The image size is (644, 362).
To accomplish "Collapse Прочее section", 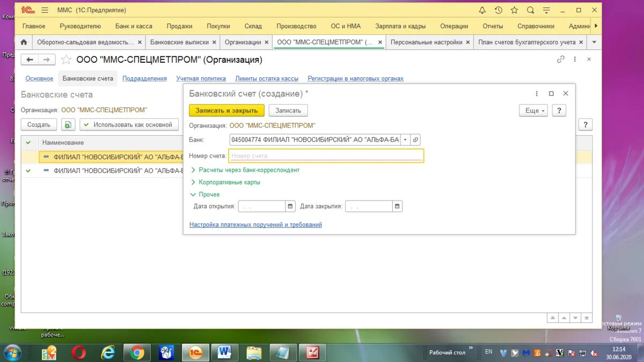I will coord(205,195).
